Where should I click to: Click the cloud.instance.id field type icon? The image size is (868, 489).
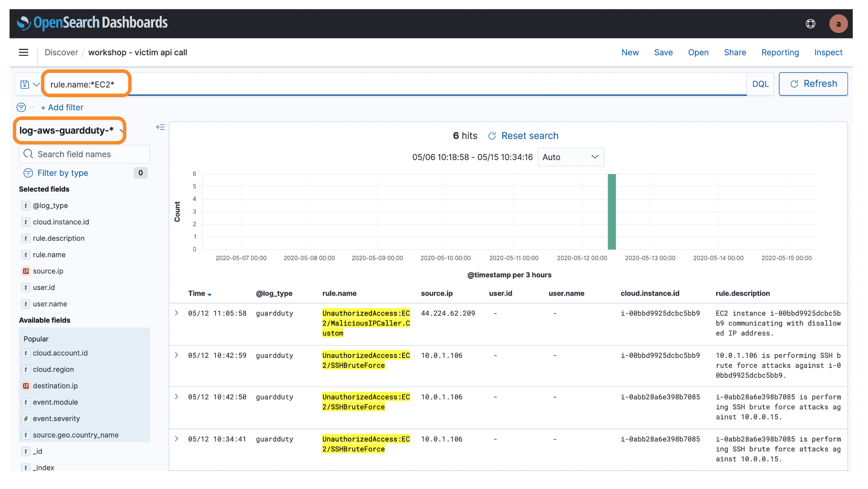26,222
